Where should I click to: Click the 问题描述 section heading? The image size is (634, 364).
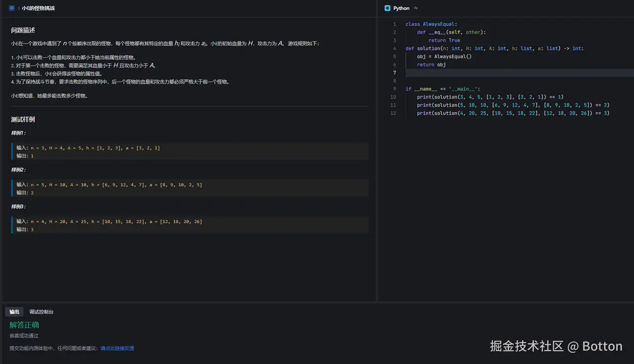23,30
